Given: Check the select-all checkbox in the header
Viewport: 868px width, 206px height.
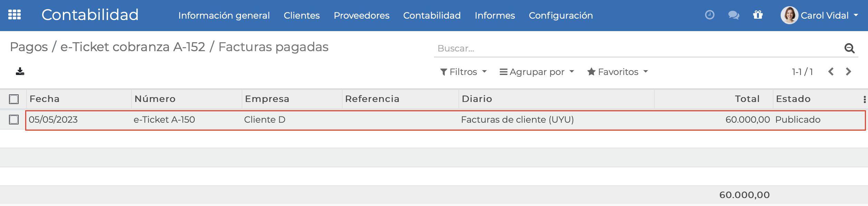Looking at the screenshot, I should pyautogui.click(x=13, y=99).
